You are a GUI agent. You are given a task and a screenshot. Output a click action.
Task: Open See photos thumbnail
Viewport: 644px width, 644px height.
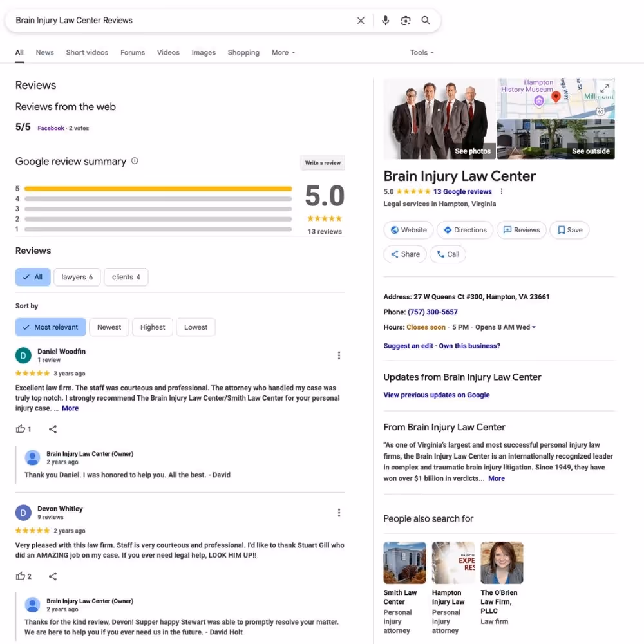click(x=439, y=118)
